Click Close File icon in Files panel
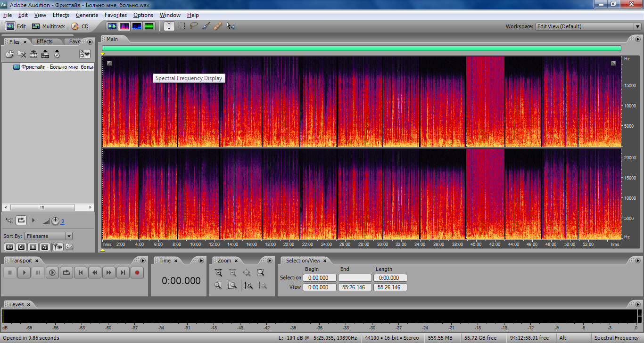Viewport: 644px width, 343px height. coord(22,54)
